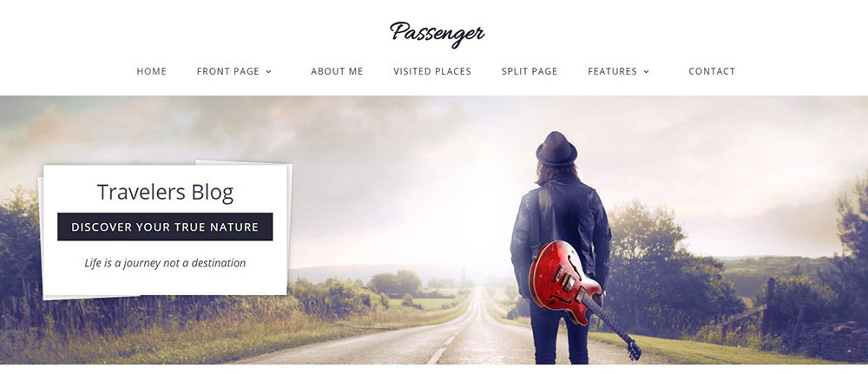Click the Passenger script logo
The height and width of the screenshot is (374, 868).
437,33
